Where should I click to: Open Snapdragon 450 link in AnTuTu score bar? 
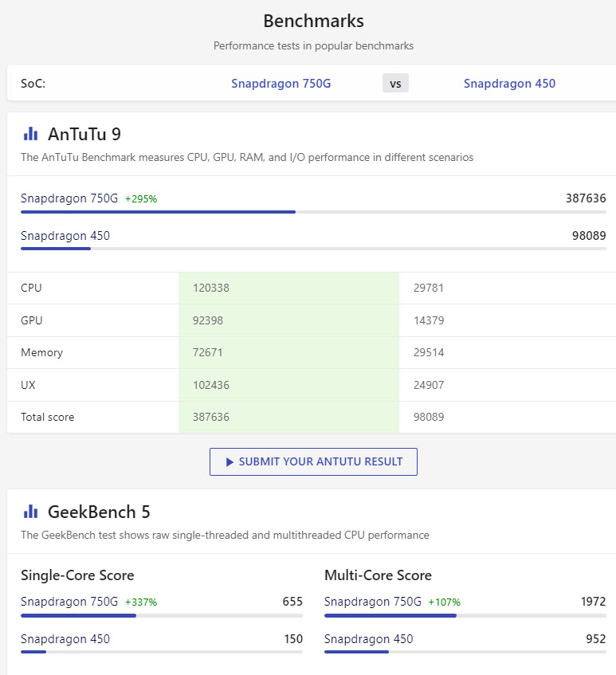65,236
